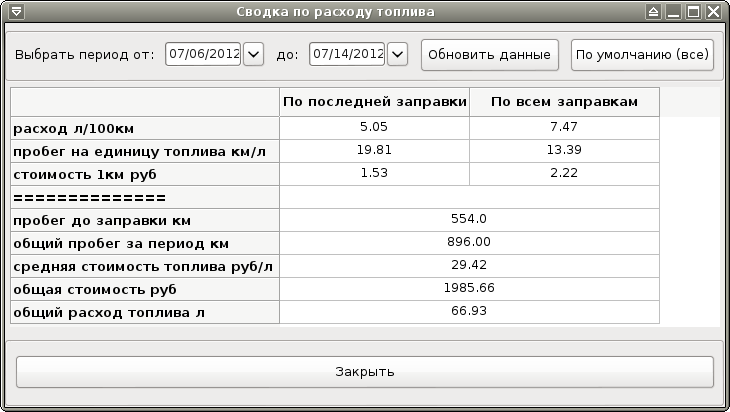Viewport: 730px width, 412px height.
Task: Select the расход л/100км row header
Action: [144, 128]
